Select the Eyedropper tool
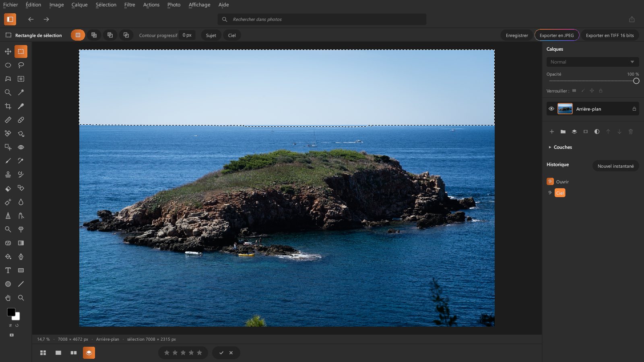This screenshot has width=644, height=362. point(21,106)
